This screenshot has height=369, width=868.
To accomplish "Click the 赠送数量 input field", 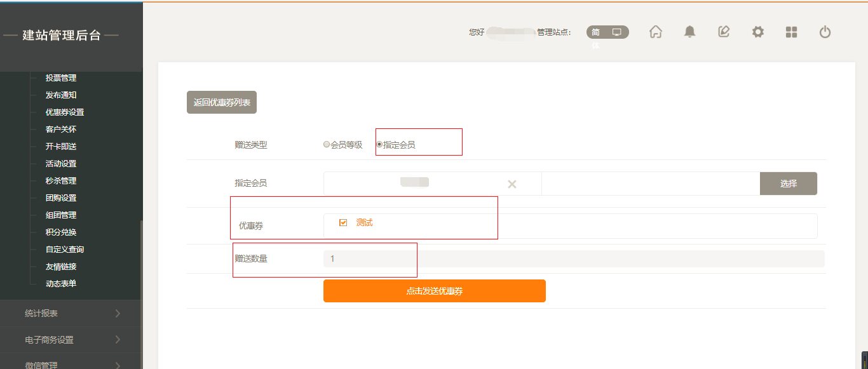I will coord(573,258).
